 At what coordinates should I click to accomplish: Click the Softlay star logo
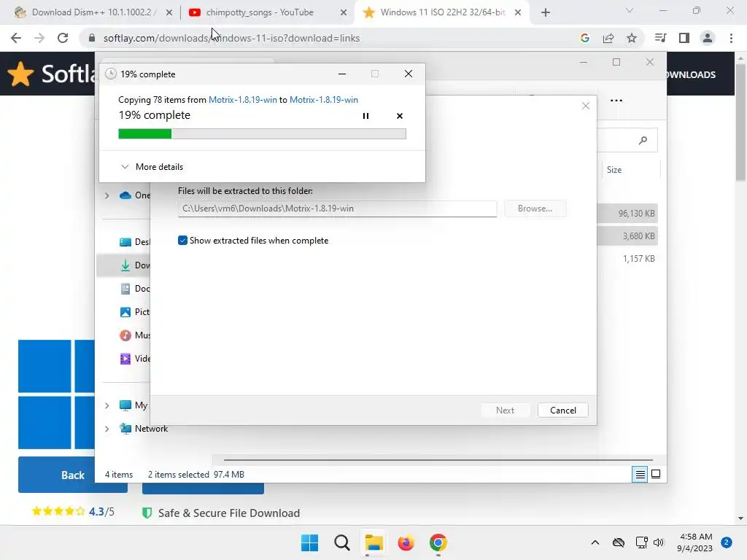coord(20,74)
